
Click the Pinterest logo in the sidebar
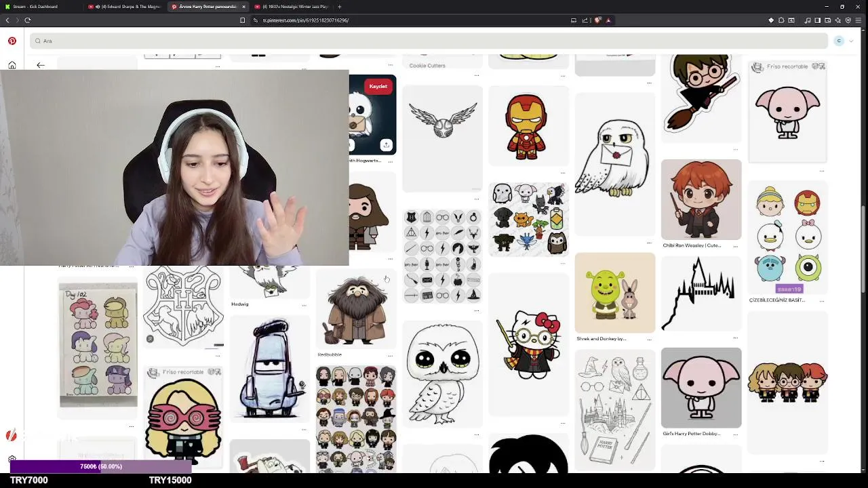12,41
